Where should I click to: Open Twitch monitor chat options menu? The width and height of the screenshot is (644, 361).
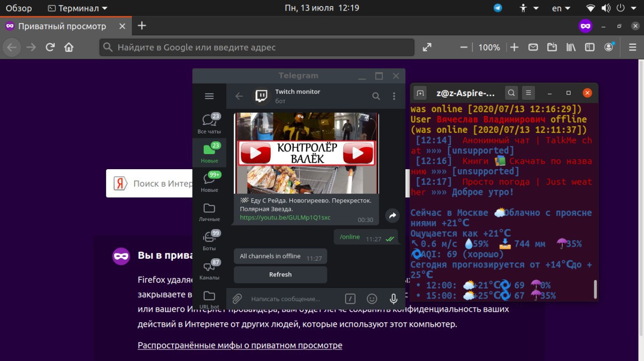coord(394,96)
